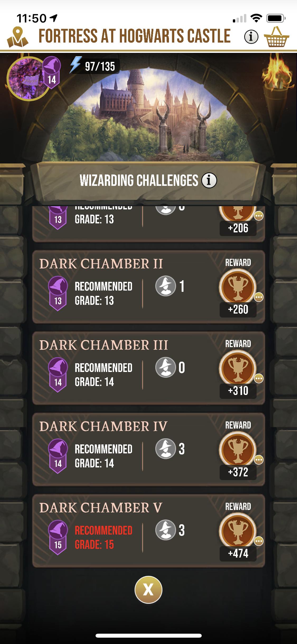
Task: Select the Dark Chamber III challenge
Action: [x=148, y=368]
